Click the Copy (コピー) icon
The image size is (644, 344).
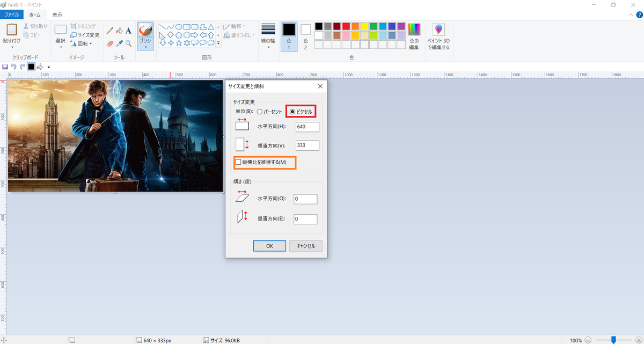pyautogui.click(x=26, y=35)
